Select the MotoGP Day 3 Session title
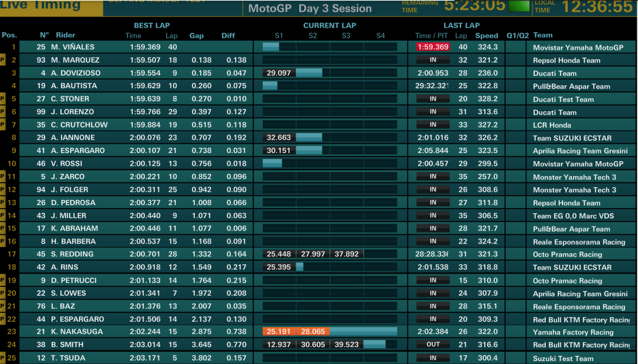The height and width of the screenshot is (364, 638). point(310,8)
